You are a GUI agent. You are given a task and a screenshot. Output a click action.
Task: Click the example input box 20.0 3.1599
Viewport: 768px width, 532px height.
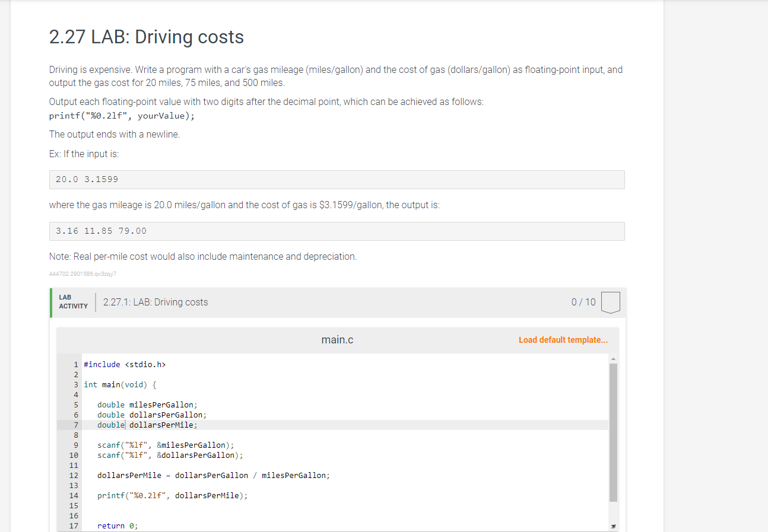pos(337,180)
